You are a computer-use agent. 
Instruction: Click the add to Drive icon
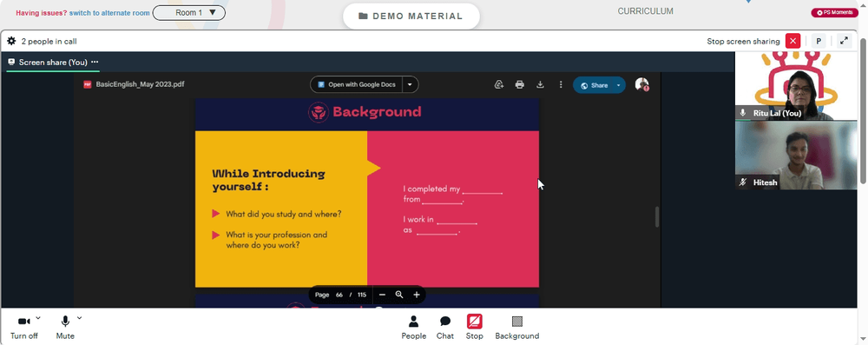[x=499, y=85]
